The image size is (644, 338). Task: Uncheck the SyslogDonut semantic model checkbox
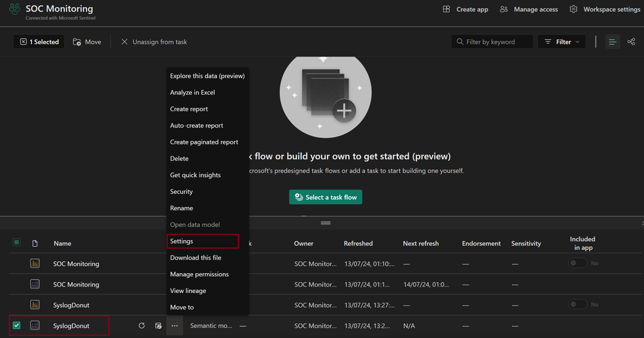(x=17, y=326)
